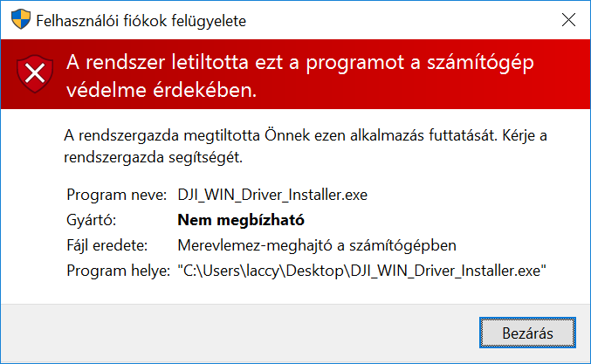The height and width of the screenshot is (364, 591).
Task: Click the word számítógép in the red banner
Action: tap(480, 64)
